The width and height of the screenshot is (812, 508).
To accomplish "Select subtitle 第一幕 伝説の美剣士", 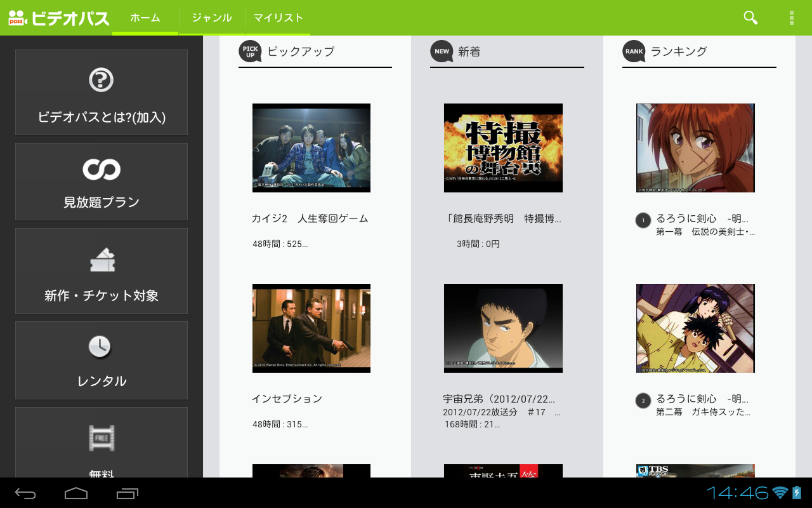I will coord(705,232).
